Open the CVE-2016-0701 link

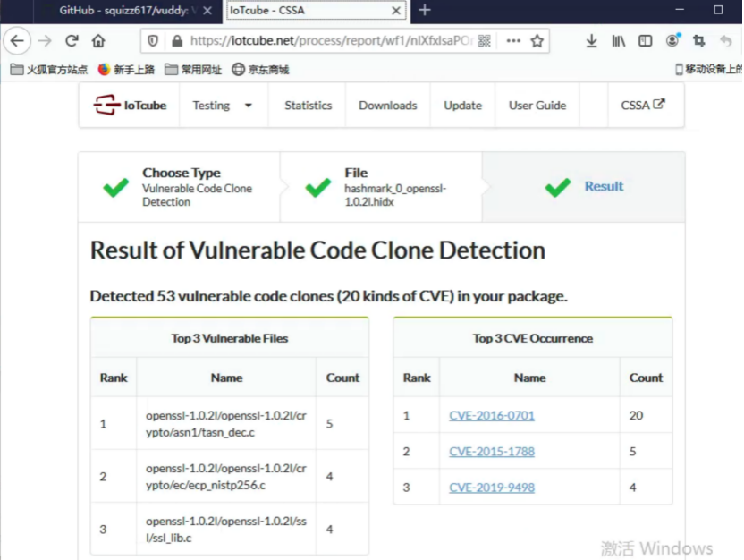[x=491, y=415]
